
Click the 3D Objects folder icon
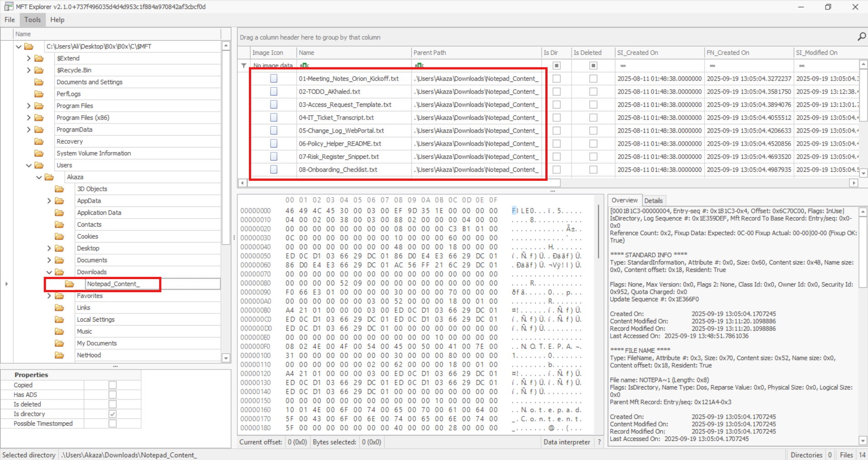[x=59, y=189]
